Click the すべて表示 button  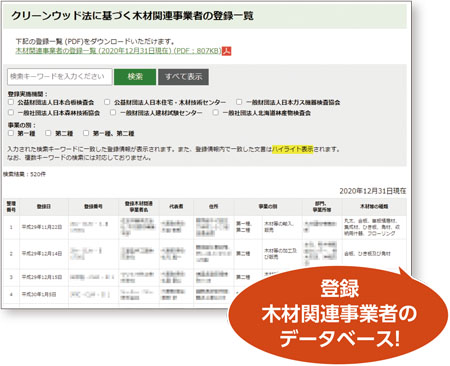(183, 77)
